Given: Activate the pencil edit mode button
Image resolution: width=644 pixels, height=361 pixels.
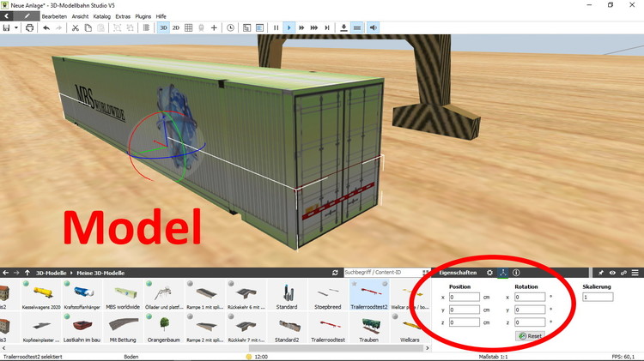Looking at the screenshot, I should pyautogui.click(x=27, y=16).
